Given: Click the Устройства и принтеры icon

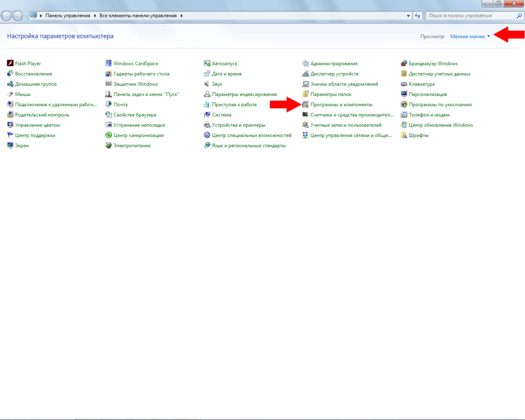Looking at the screenshot, I should tap(207, 125).
